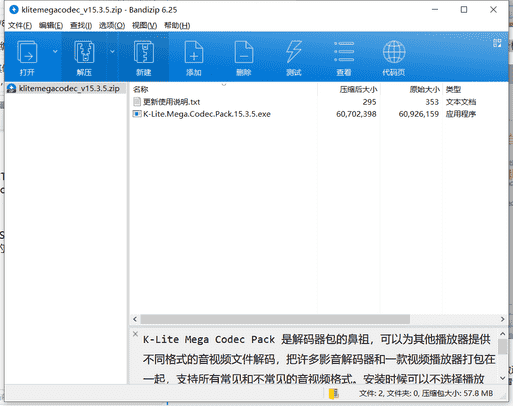Delete selected files with 删除 icon
The image size is (513, 406).
coord(244,57)
